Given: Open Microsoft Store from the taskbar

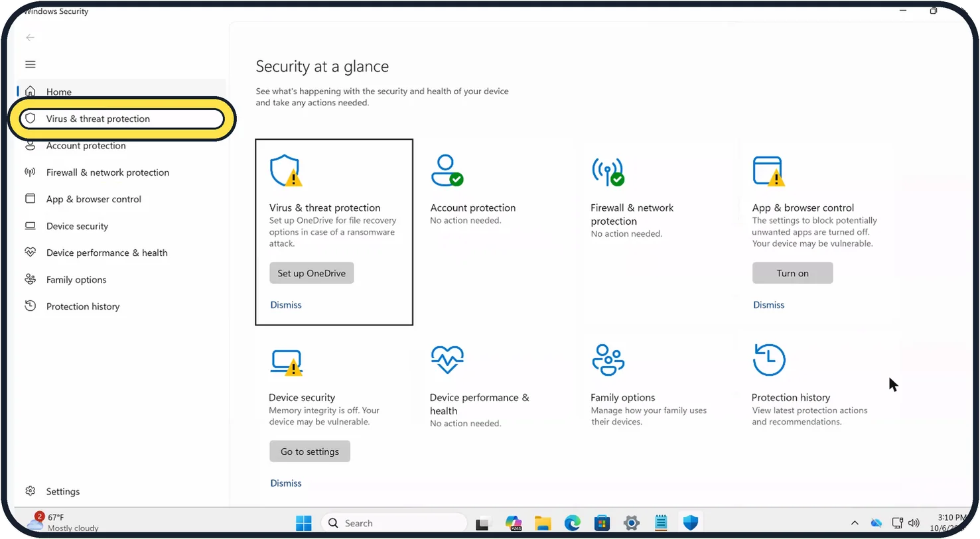Looking at the screenshot, I should tap(602, 524).
